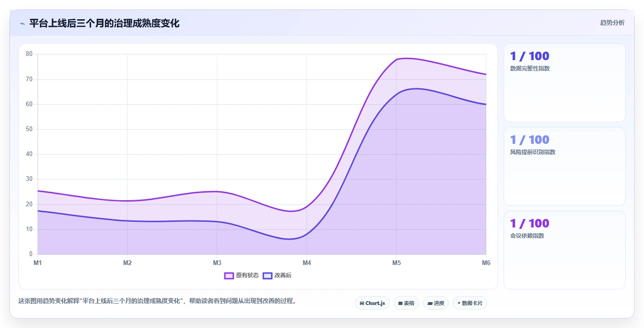Click the 表格 tag button
This screenshot has width=644, height=328.
(x=406, y=303)
